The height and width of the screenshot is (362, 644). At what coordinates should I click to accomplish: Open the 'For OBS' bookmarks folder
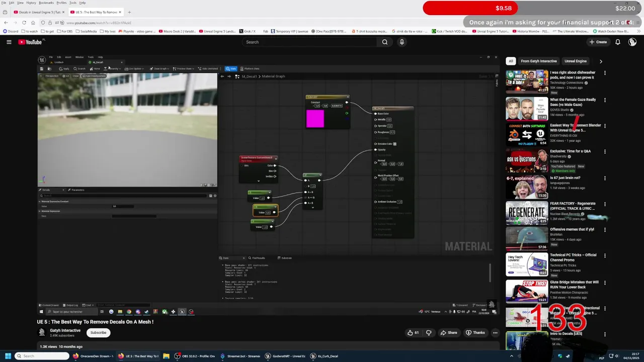tap(65, 31)
